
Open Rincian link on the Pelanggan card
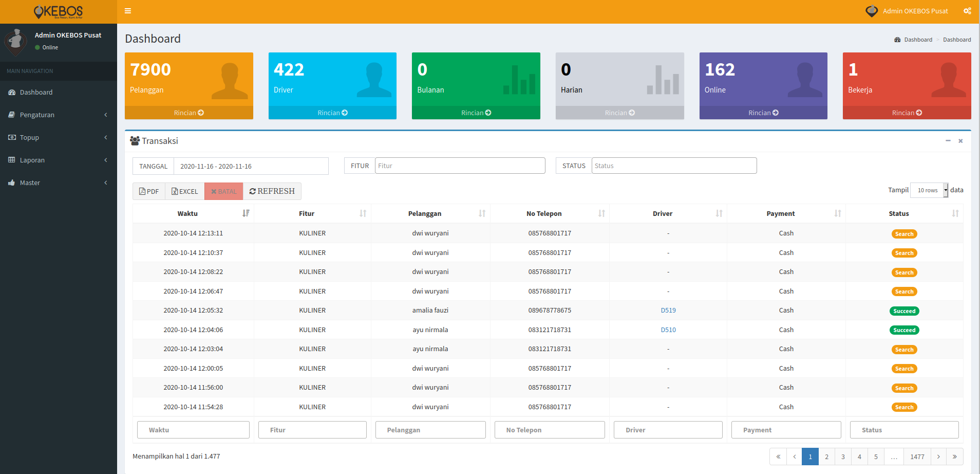189,113
